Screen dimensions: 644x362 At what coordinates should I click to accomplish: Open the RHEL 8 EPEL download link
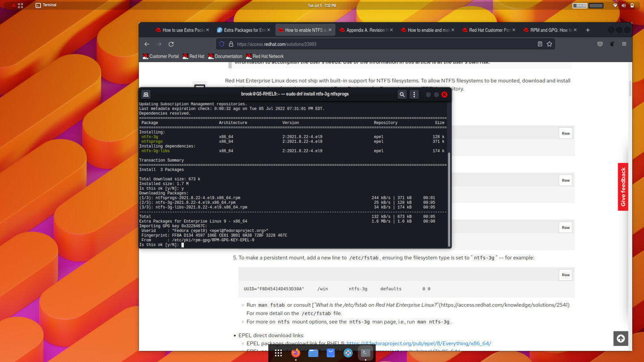pos(419,344)
